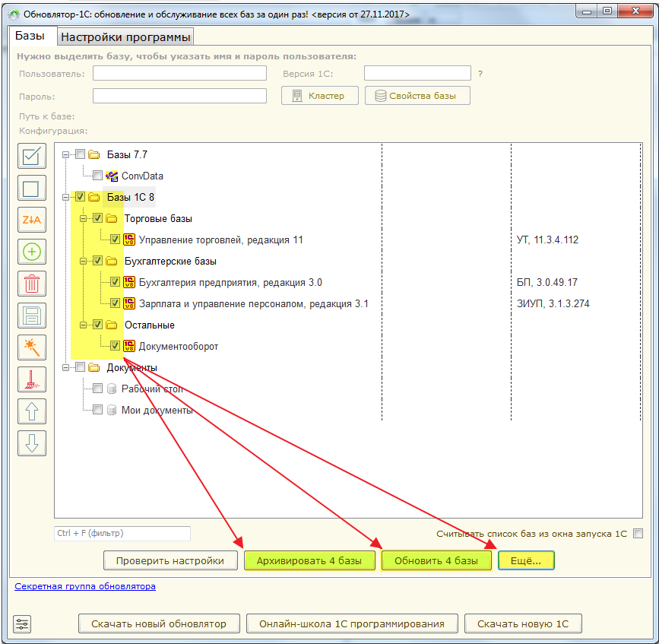Check the Базы 7.7 group checkbox
Screen dimensions: 659x644
pos(81,154)
